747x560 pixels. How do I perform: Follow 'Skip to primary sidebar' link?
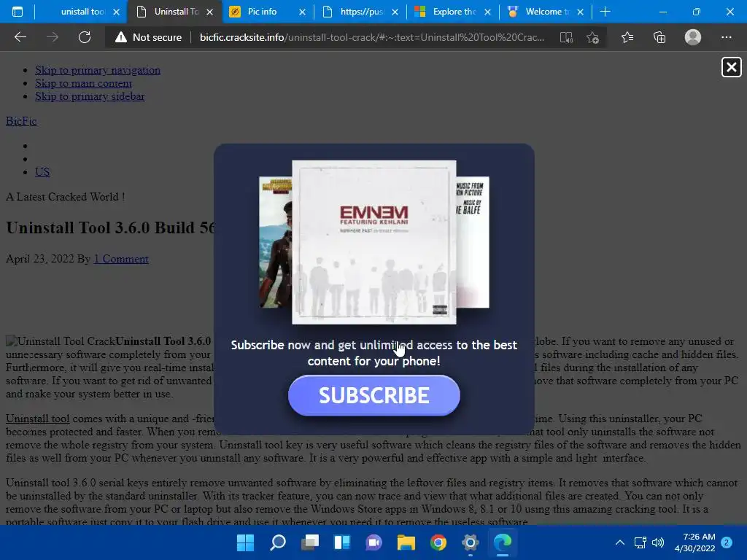pyautogui.click(x=90, y=96)
